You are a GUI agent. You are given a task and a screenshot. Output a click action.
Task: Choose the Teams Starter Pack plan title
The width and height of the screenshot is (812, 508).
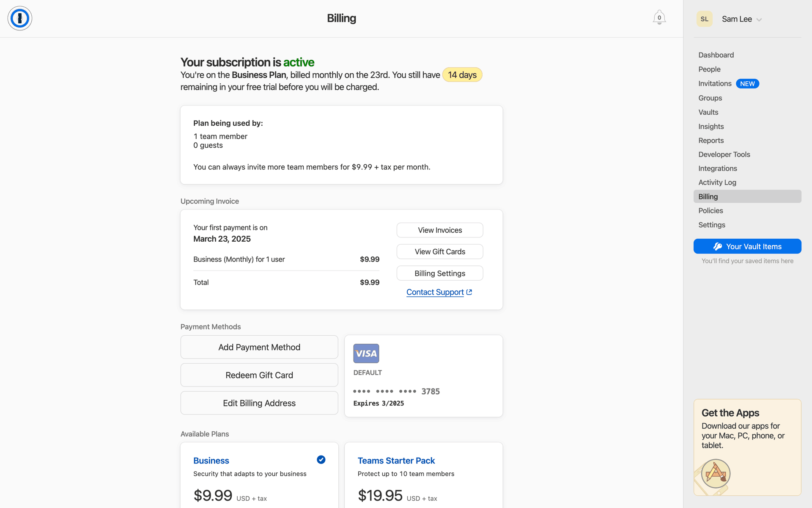coord(396,461)
